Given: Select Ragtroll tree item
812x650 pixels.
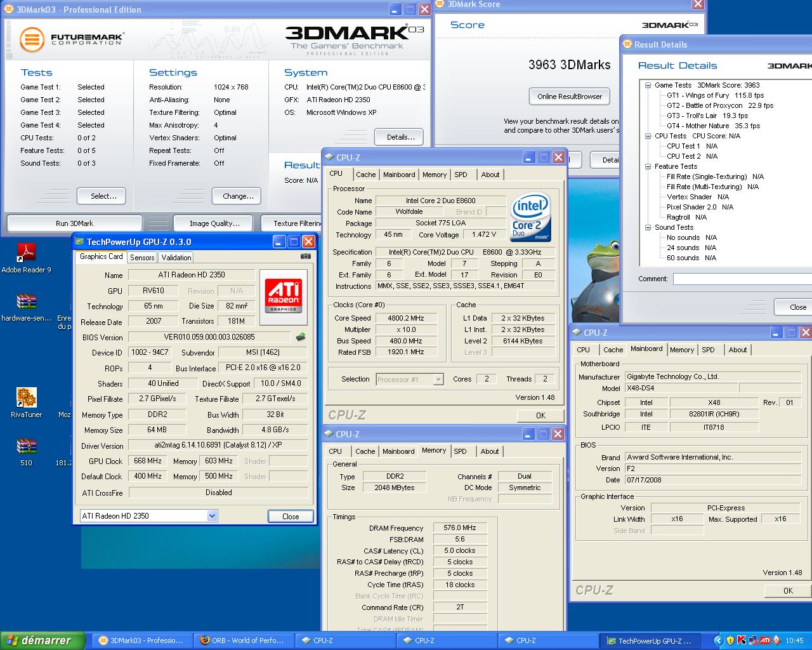Looking at the screenshot, I should coord(686,217).
